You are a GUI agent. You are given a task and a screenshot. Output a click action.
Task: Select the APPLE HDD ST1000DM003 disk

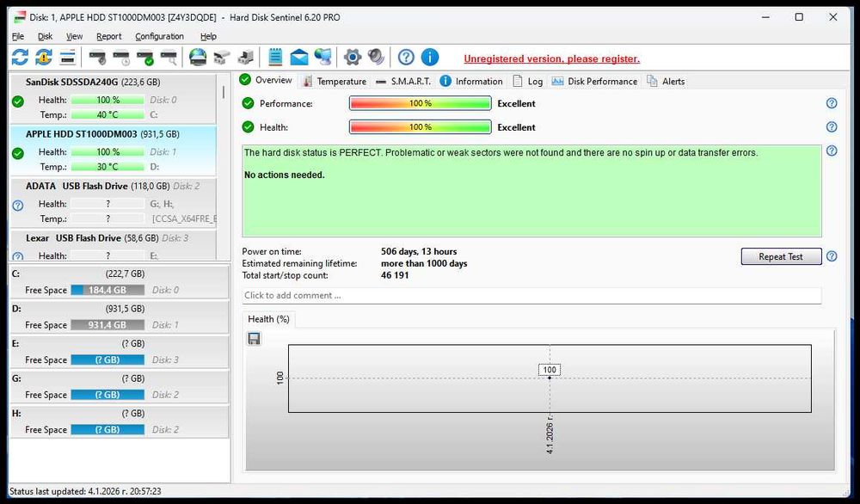point(113,151)
